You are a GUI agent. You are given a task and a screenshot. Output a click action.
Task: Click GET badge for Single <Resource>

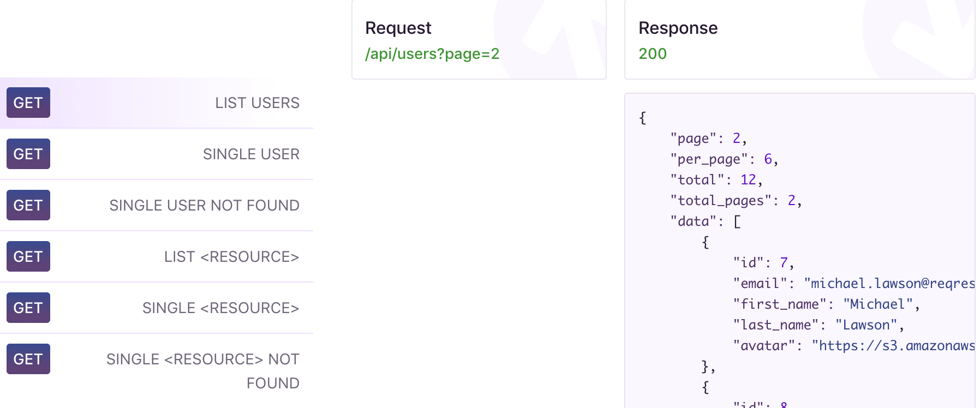click(x=28, y=308)
